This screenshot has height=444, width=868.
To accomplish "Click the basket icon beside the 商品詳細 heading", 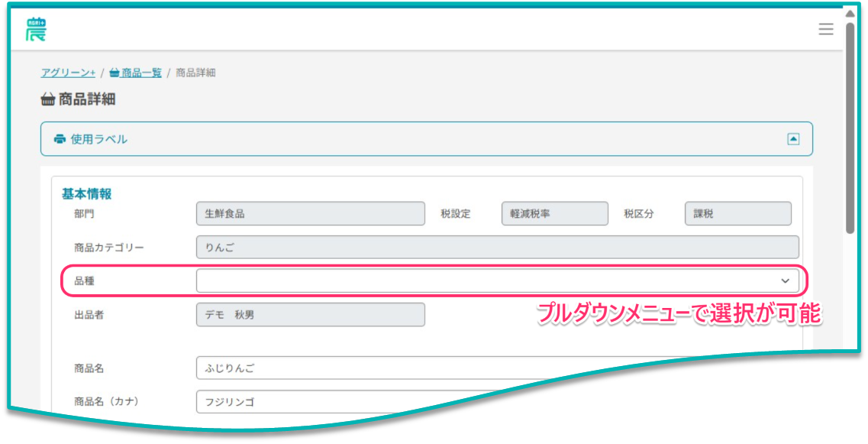I will point(47,99).
